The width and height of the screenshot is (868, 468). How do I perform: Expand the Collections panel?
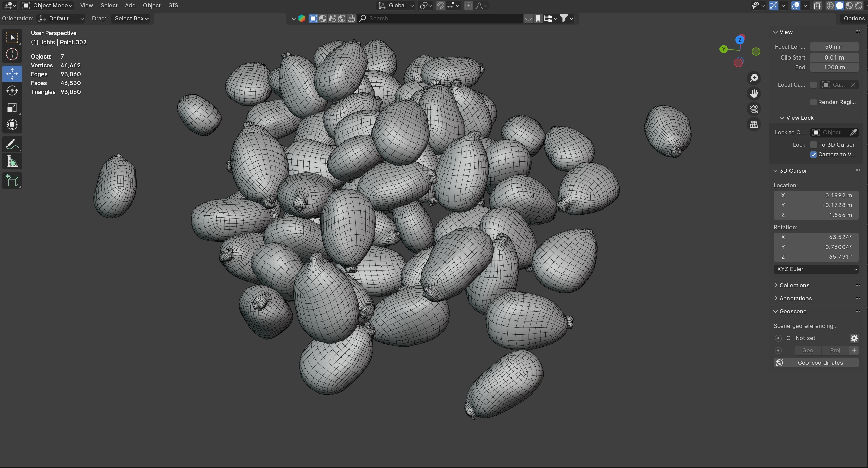(794, 285)
